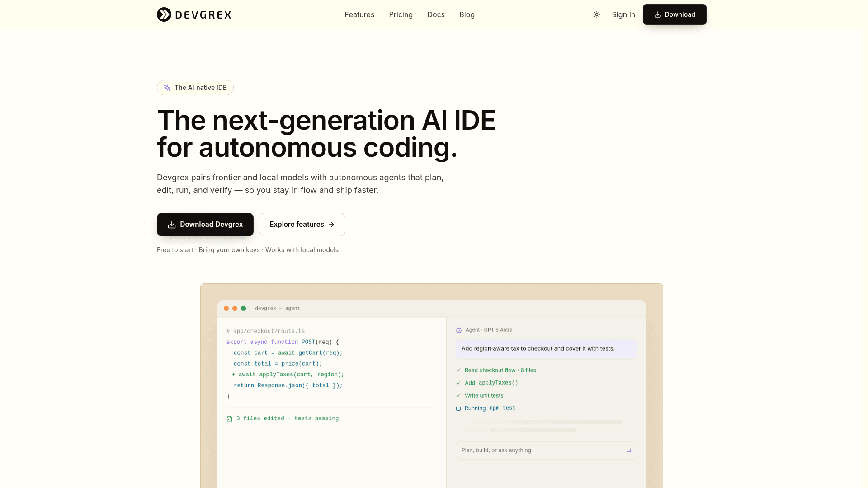The width and height of the screenshot is (868, 488).
Task: Click the Devgrex logo icon
Action: pyautogui.click(x=164, y=14)
